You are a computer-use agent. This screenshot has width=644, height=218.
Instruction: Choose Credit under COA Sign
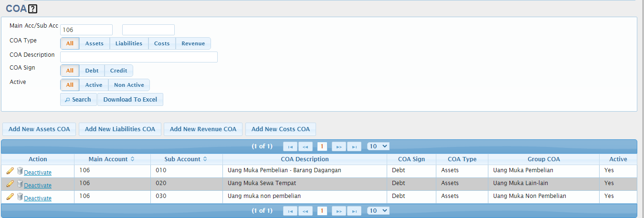(118, 71)
